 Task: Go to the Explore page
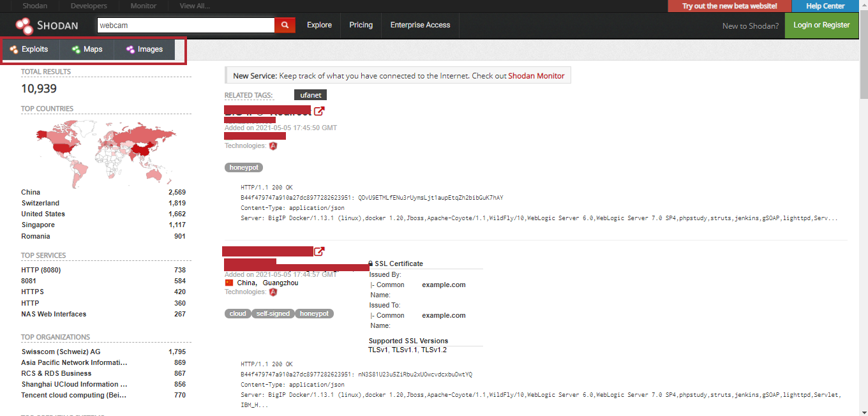(x=319, y=25)
